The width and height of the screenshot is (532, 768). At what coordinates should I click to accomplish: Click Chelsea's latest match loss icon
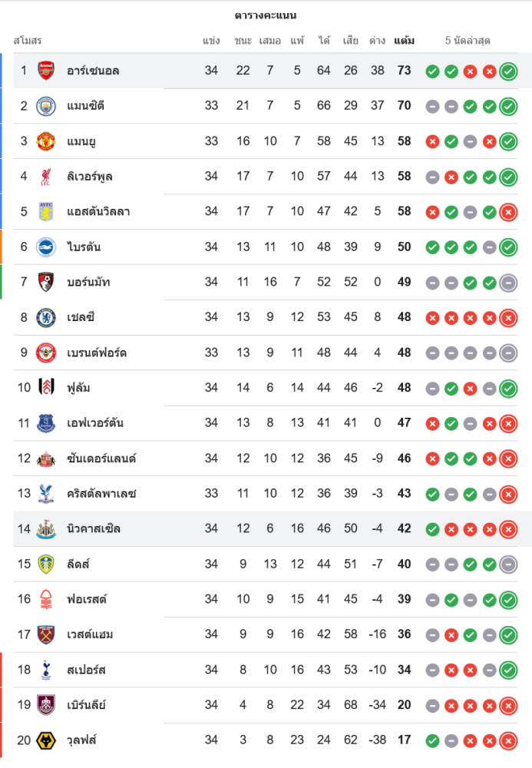pos(507,318)
